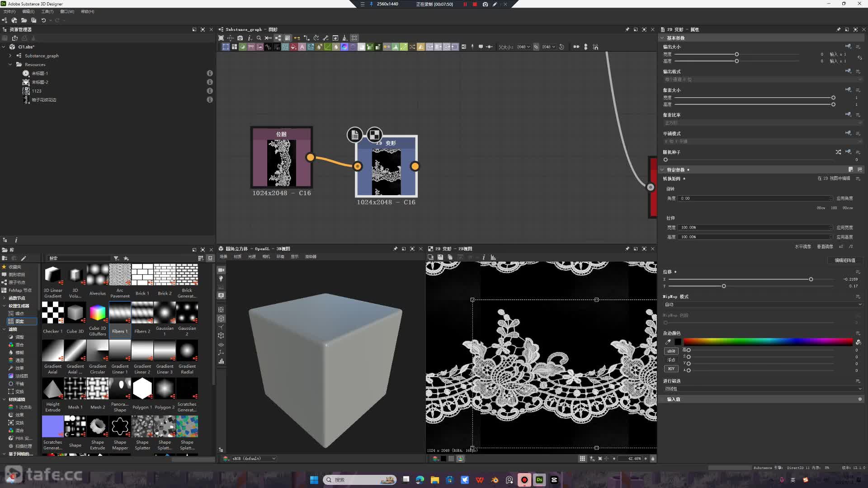Randomize seed with the shuffle icon

[x=838, y=152]
